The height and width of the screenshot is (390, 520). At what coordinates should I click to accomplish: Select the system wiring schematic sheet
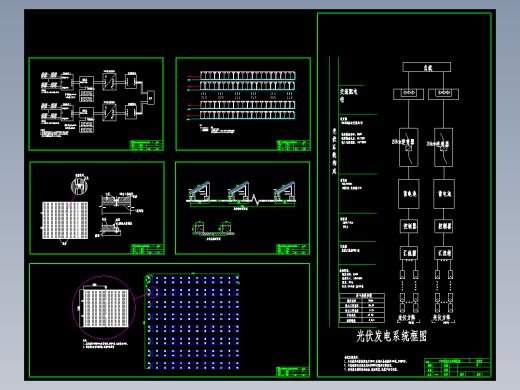coord(96,104)
